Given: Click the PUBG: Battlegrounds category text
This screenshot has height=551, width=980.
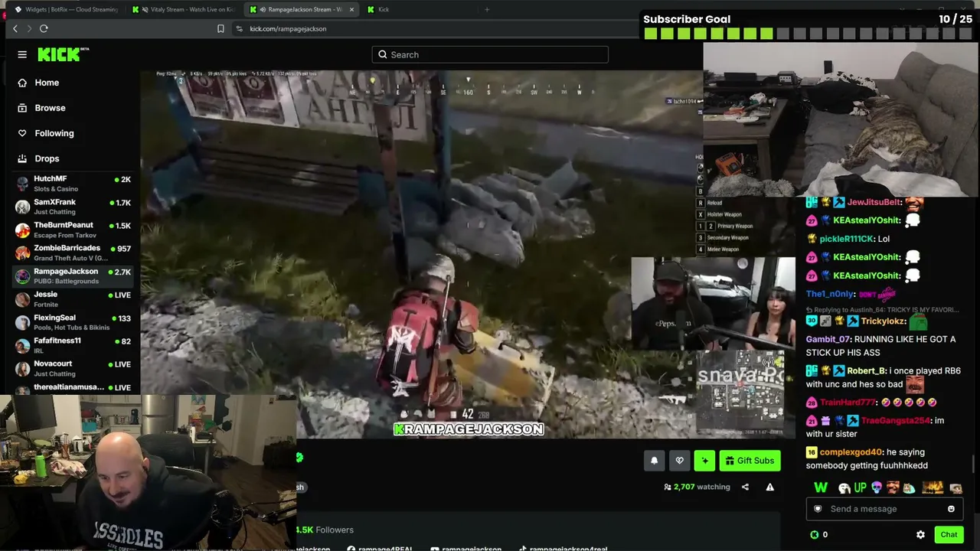Looking at the screenshot, I should click(66, 282).
